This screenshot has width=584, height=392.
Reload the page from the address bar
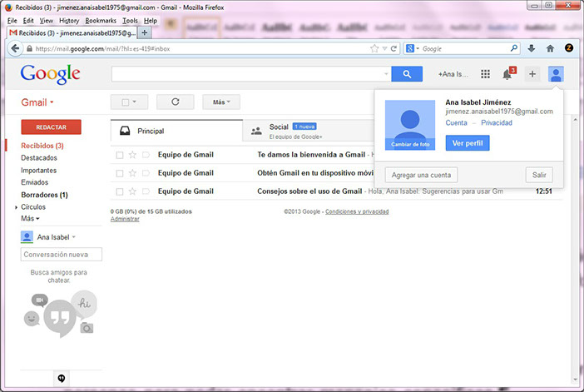[x=393, y=48]
